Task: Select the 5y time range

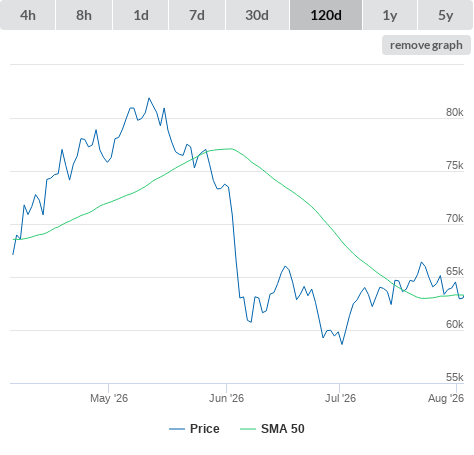Action: point(446,15)
